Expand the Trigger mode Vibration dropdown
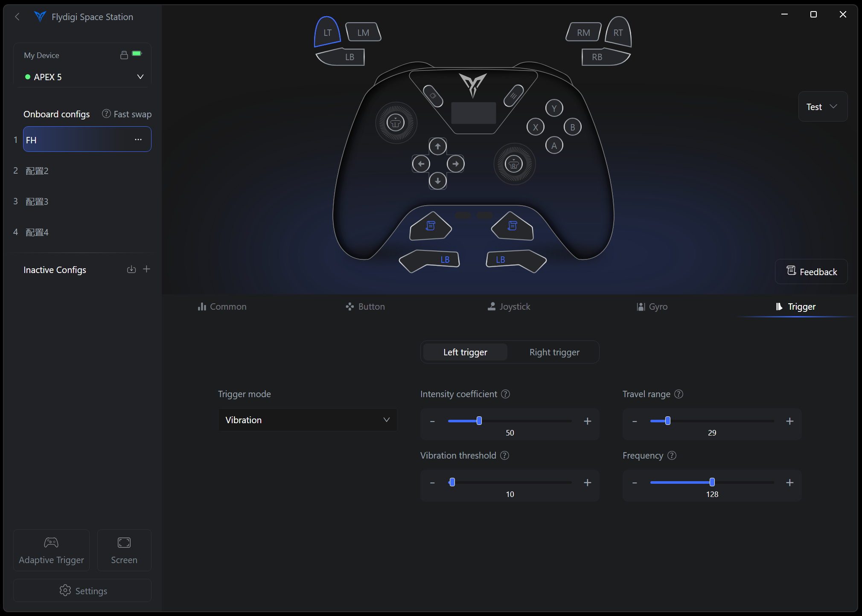The image size is (862, 616). (307, 420)
